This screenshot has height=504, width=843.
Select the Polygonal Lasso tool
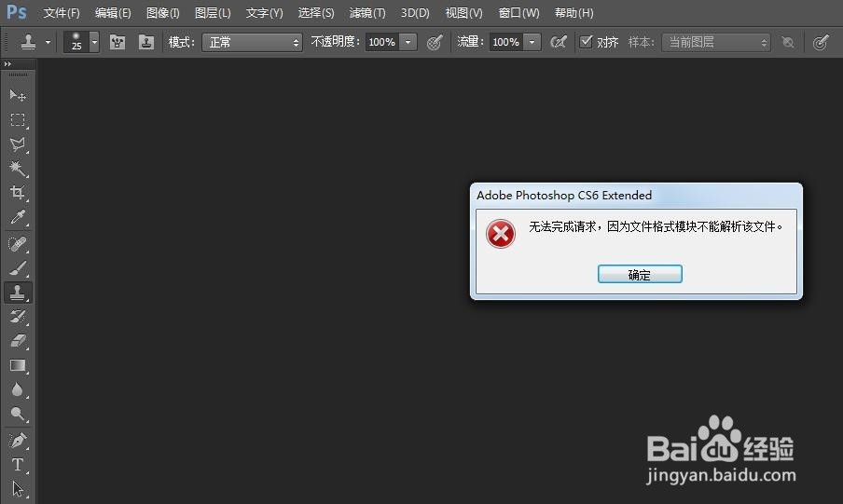pos(17,144)
